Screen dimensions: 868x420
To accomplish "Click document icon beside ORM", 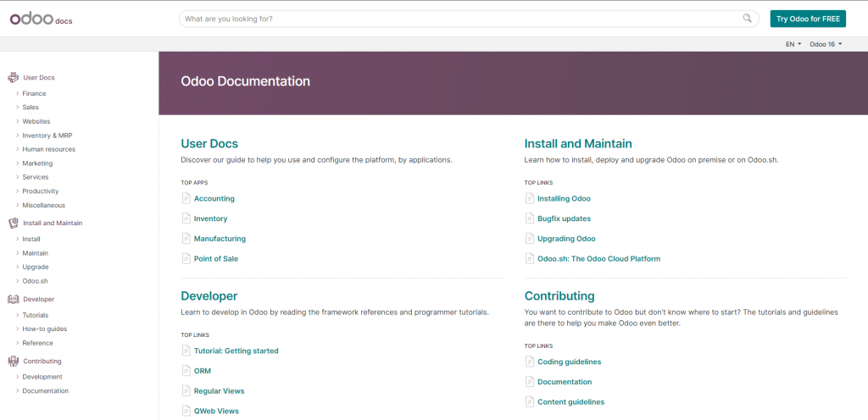I will [186, 370].
